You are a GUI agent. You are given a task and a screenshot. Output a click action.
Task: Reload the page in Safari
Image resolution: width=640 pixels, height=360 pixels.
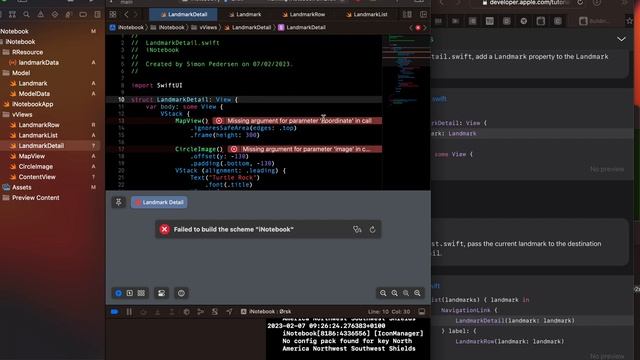(x=580, y=3)
